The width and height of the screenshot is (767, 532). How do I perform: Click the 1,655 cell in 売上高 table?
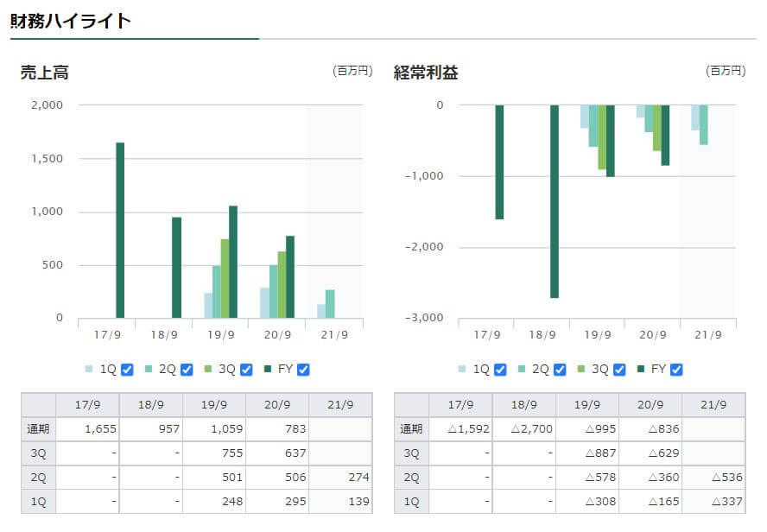pyautogui.click(x=87, y=429)
